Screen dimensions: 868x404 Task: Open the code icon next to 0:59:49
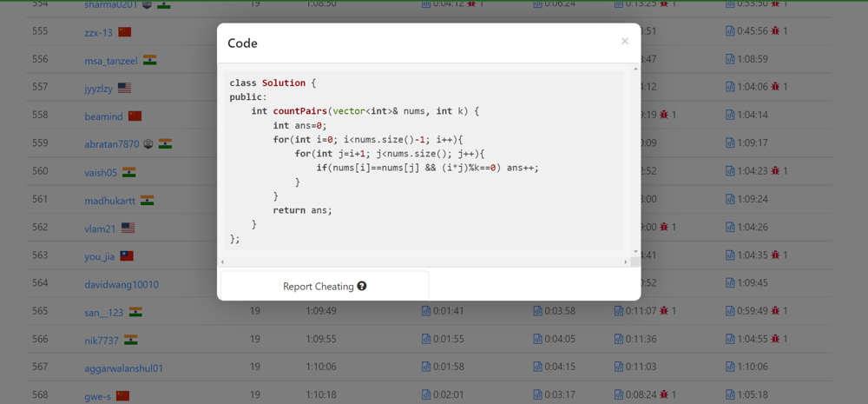coord(730,311)
